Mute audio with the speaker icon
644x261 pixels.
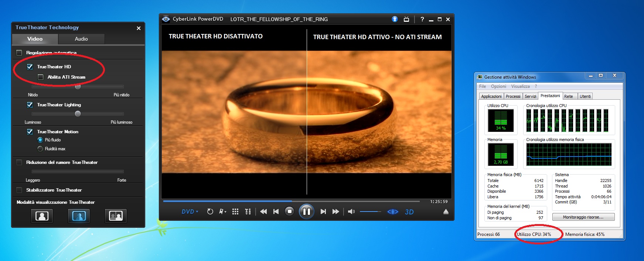point(351,212)
